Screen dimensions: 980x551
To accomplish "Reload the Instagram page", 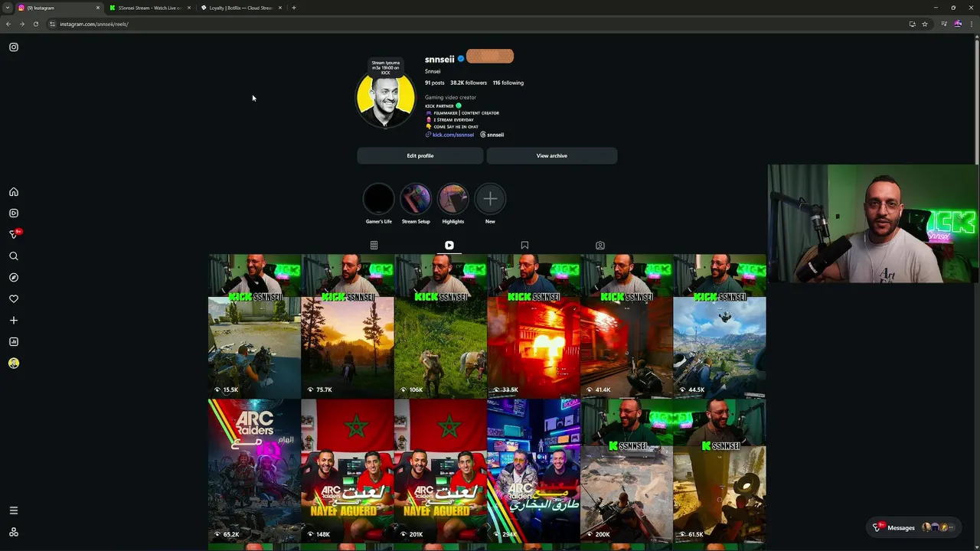I will (35, 24).
